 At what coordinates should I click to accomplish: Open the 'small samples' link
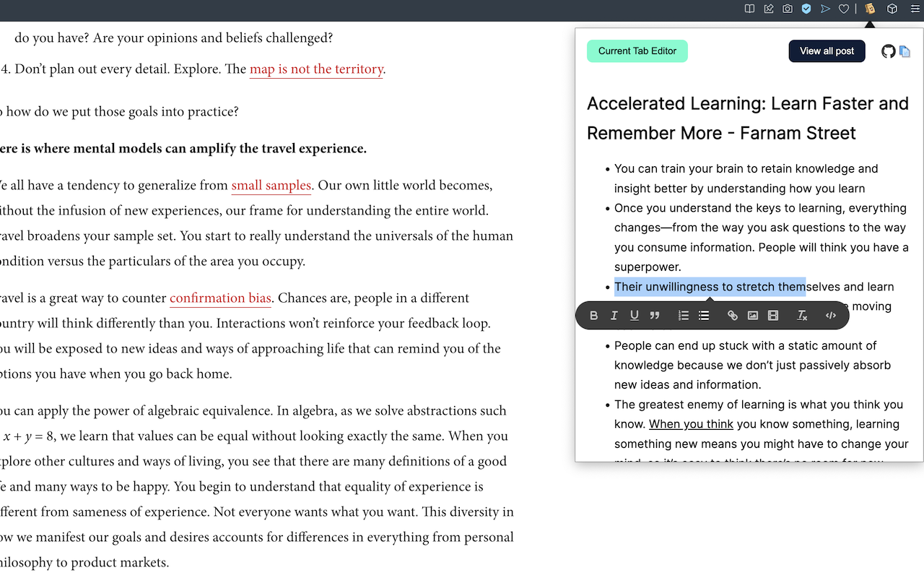pos(271,186)
